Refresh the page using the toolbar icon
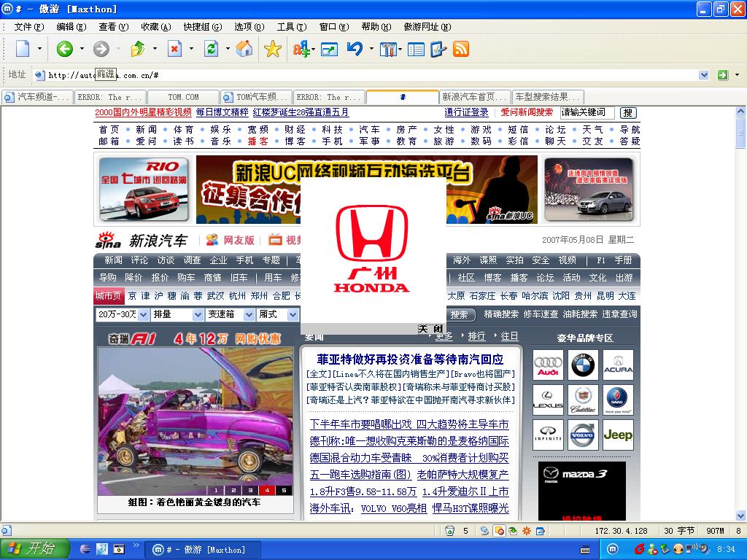The image size is (747, 560). pos(211,49)
